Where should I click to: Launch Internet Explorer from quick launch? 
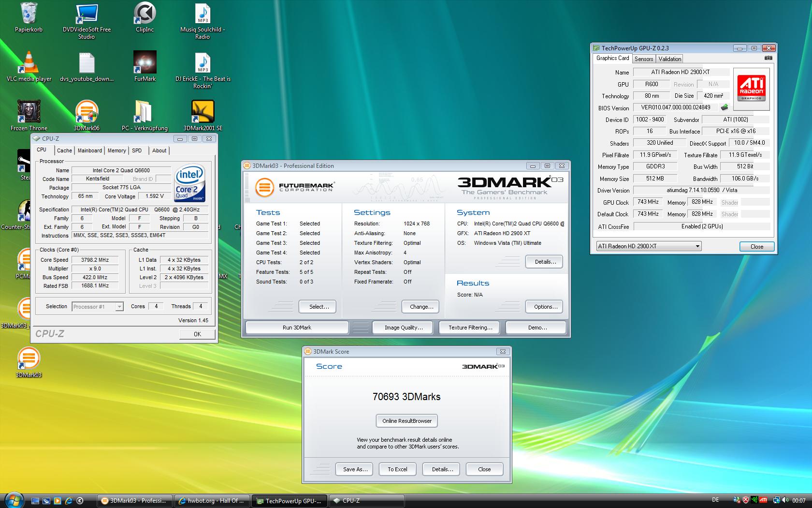point(69,501)
